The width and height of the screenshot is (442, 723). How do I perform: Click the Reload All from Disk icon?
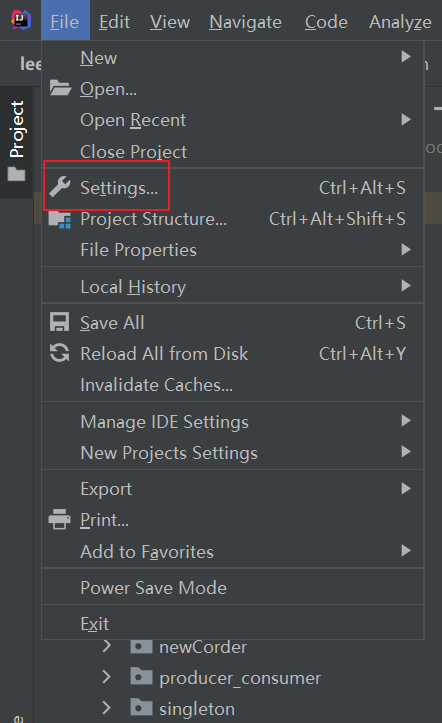[x=59, y=354]
